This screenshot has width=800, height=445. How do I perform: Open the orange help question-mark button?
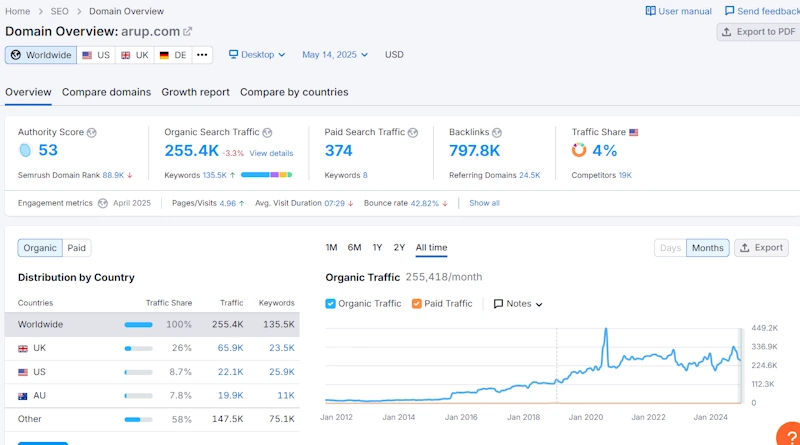click(x=790, y=435)
